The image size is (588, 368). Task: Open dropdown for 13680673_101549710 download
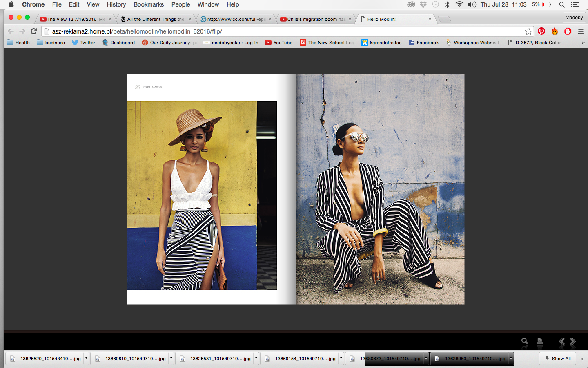426,358
